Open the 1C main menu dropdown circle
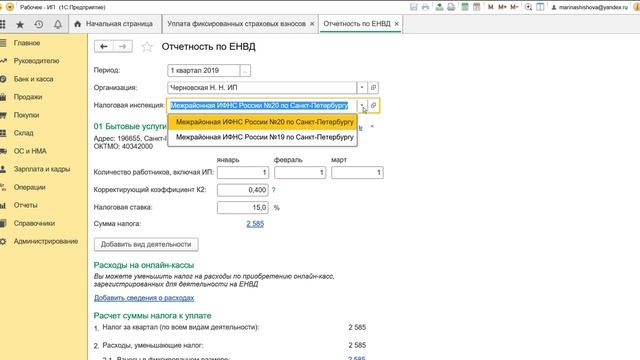Viewport: 640px width, 360px height. click(x=10, y=7)
